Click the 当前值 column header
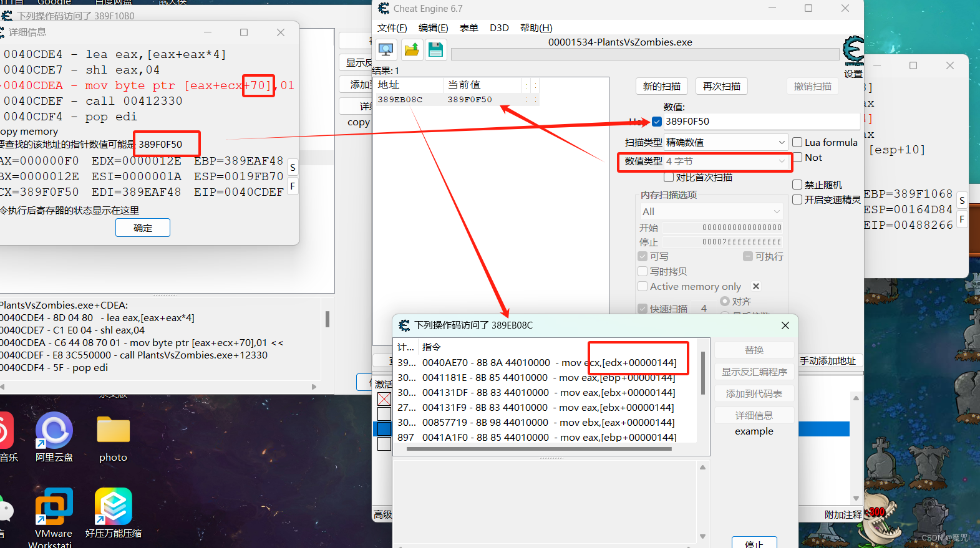Image resolution: width=980 pixels, height=548 pixels. click(483, 85)
